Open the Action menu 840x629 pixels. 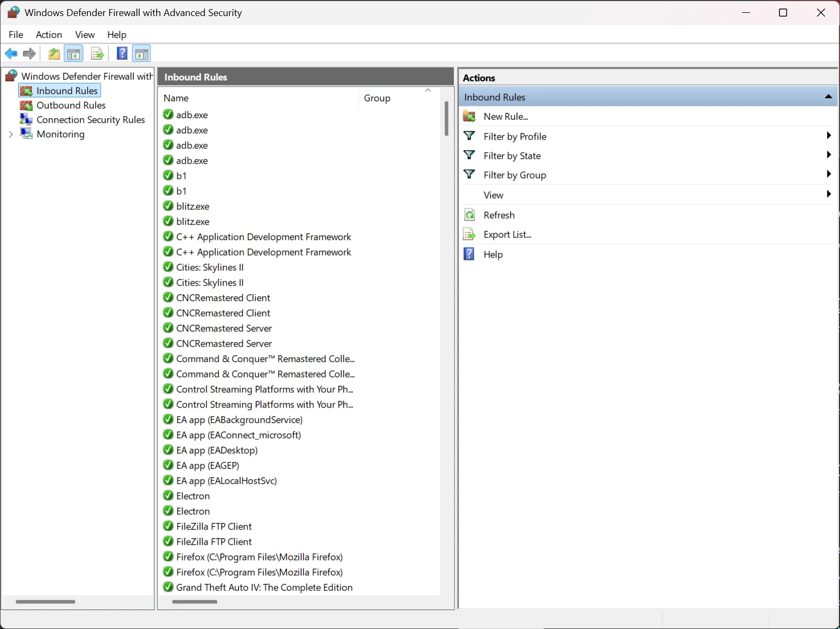pos(49,35)
